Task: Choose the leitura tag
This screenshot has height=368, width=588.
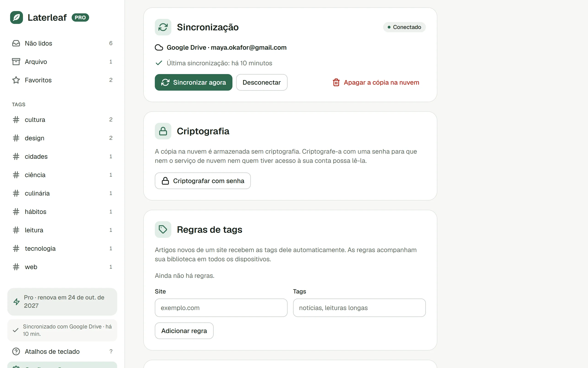Action: tap(62, 230)
